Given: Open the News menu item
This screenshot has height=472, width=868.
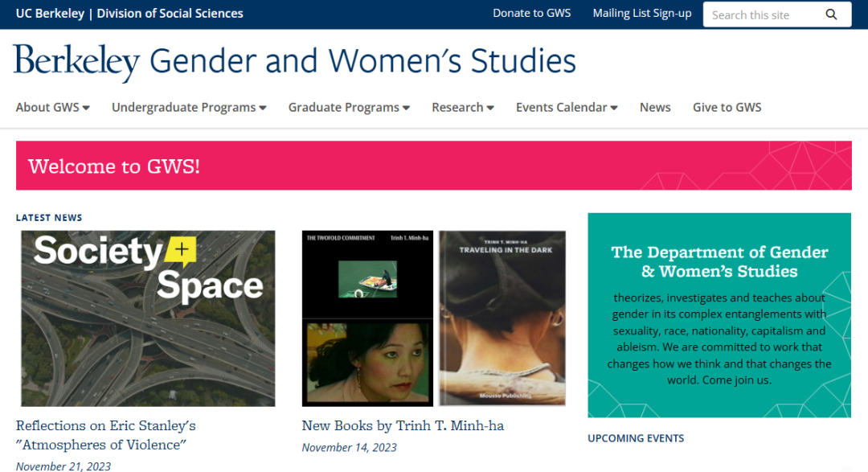Looking at the screenshot, I should (655, 108).
